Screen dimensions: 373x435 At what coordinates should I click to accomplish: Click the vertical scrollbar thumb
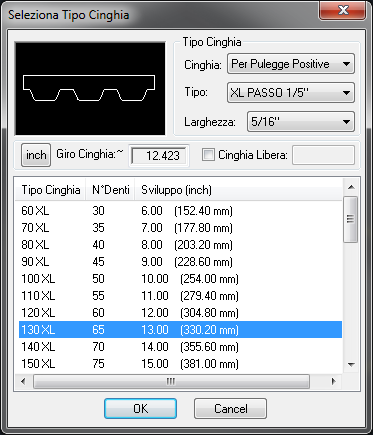351,219
